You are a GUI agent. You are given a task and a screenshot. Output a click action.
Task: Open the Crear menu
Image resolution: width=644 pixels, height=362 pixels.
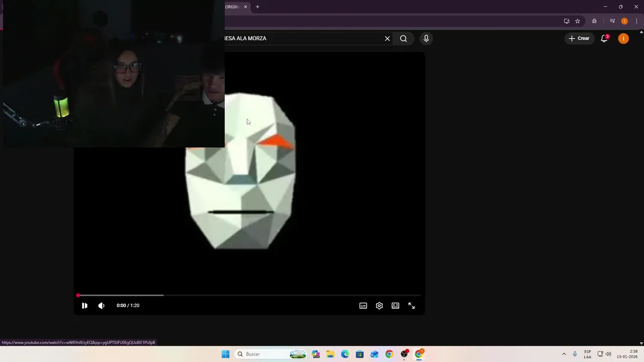[579, 38]
